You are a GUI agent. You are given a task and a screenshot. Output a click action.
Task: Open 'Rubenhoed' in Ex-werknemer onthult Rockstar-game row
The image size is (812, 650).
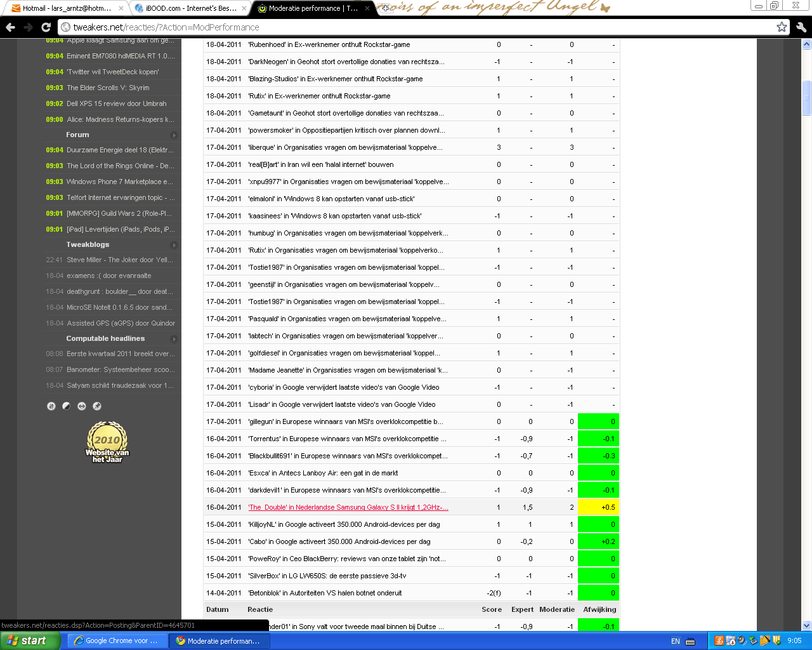[329, 45]
